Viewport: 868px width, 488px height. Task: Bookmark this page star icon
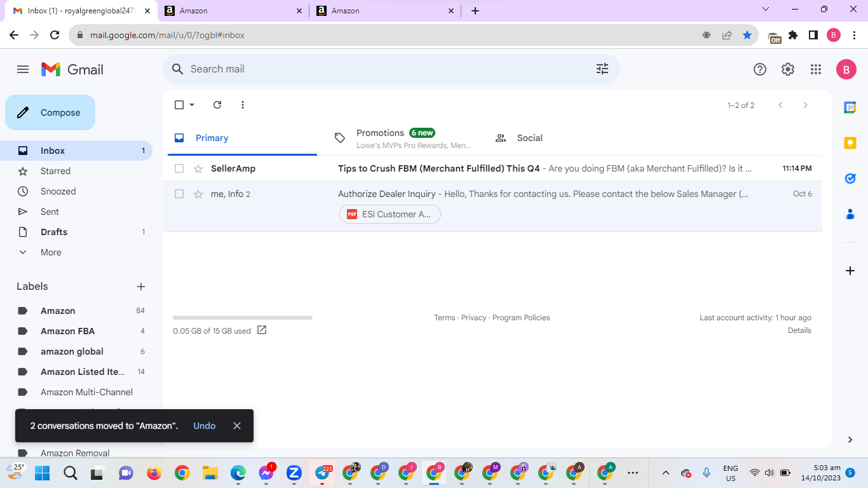pyautogui.click(x=747, y=36)
